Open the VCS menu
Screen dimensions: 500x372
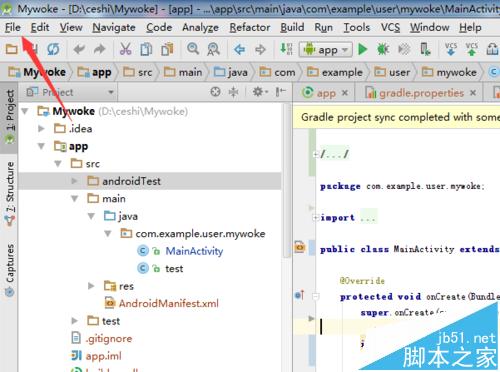[390, 27]
